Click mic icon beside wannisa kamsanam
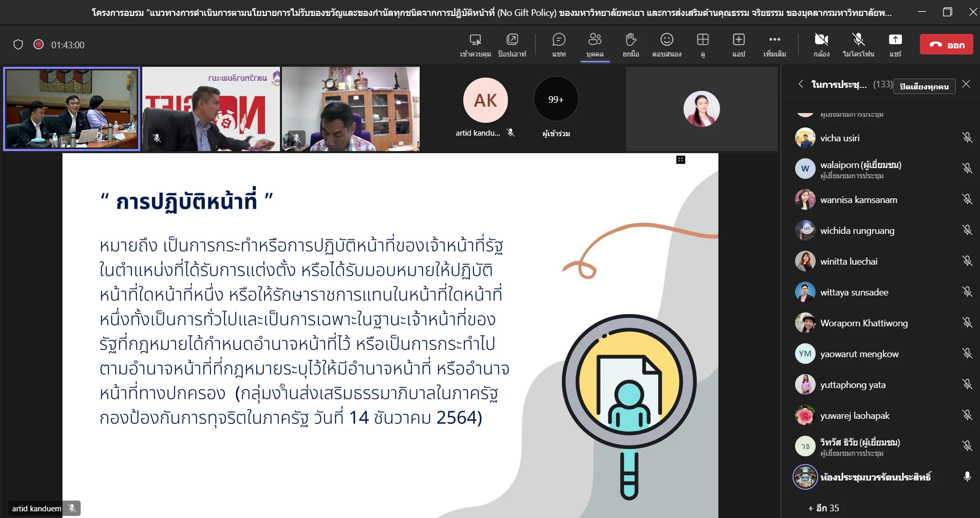Viewport: 980px width, 518px height. click(967, 199)
